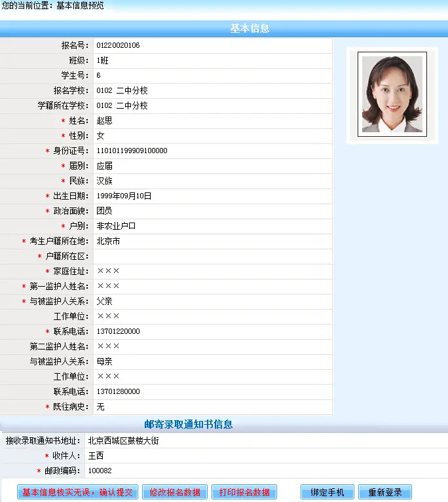448x502 pixels.
Task: Click the 报名学校 value 0102 二中分校
Action: tap(122, 90)
